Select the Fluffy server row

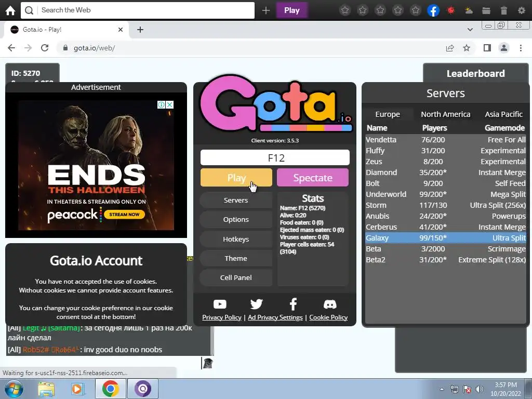click(x=445, y=151)
